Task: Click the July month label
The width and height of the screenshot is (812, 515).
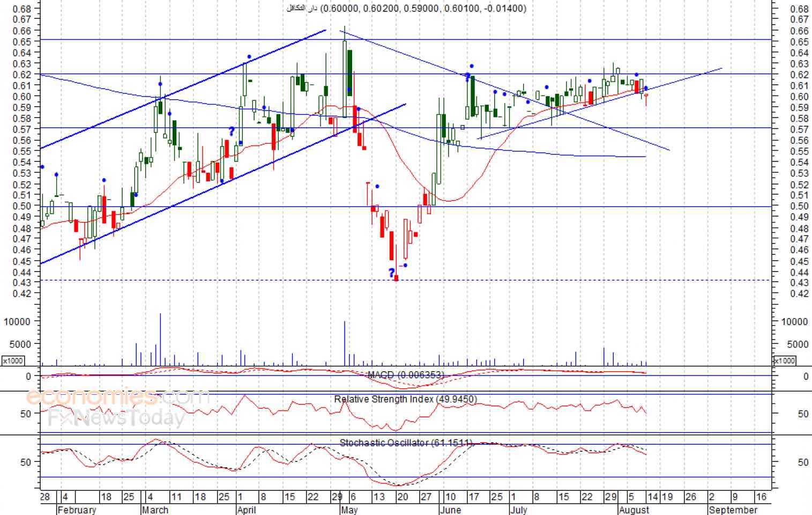Action: [518, 510]
